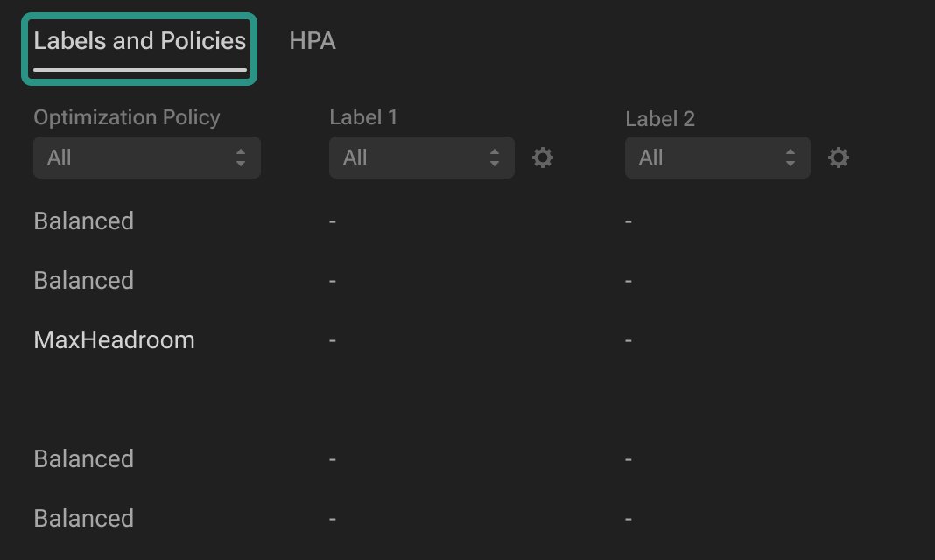Open the Label 1 gear settings
935x560 pixels.
[543, 157]
